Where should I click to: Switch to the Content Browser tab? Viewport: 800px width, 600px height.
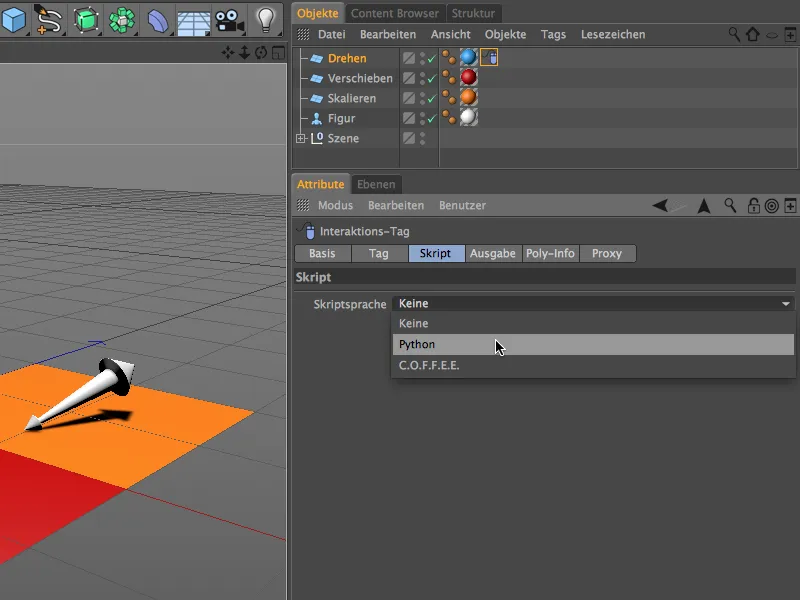tap(394, 13)
